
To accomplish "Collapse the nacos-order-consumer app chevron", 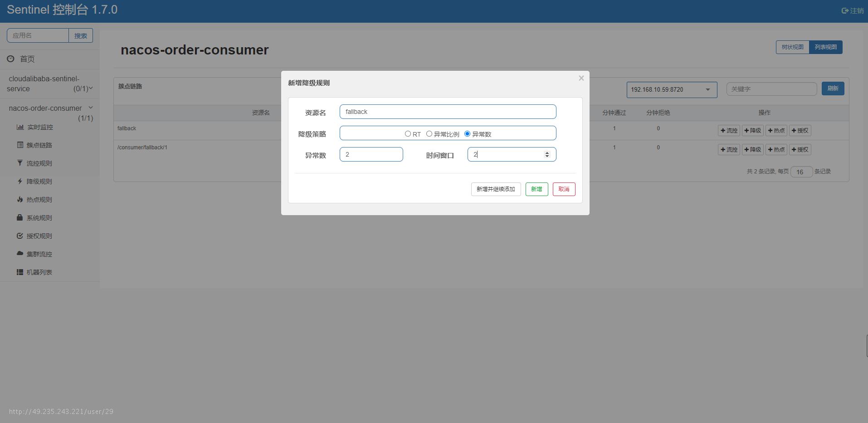I will coord(90,108).
